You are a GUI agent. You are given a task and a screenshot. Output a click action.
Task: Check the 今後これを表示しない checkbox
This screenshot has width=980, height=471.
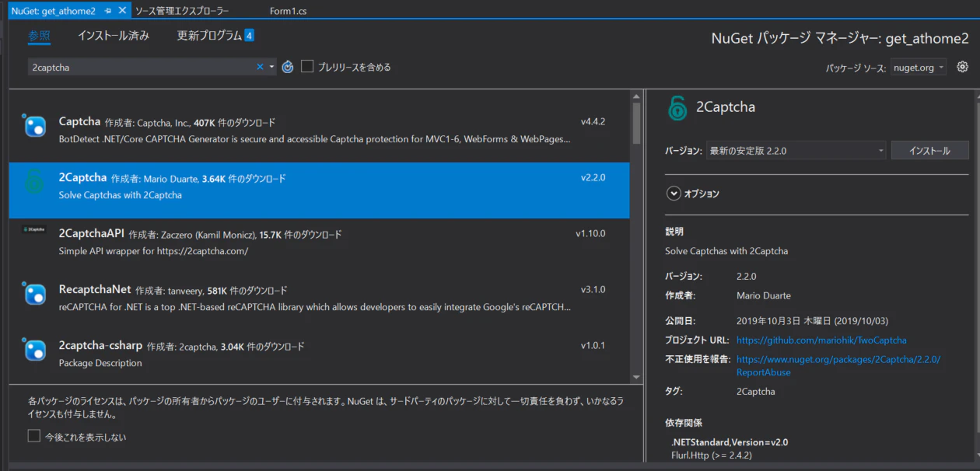point(34,436)
